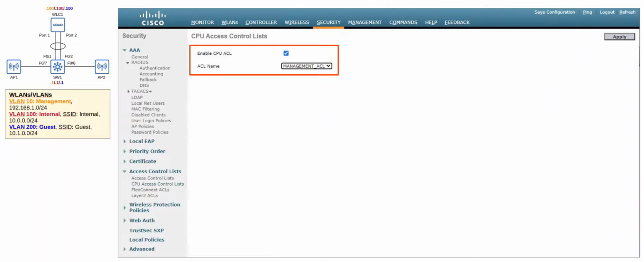
Task: Open the WLANs menu tab
Action: point(229,23)
